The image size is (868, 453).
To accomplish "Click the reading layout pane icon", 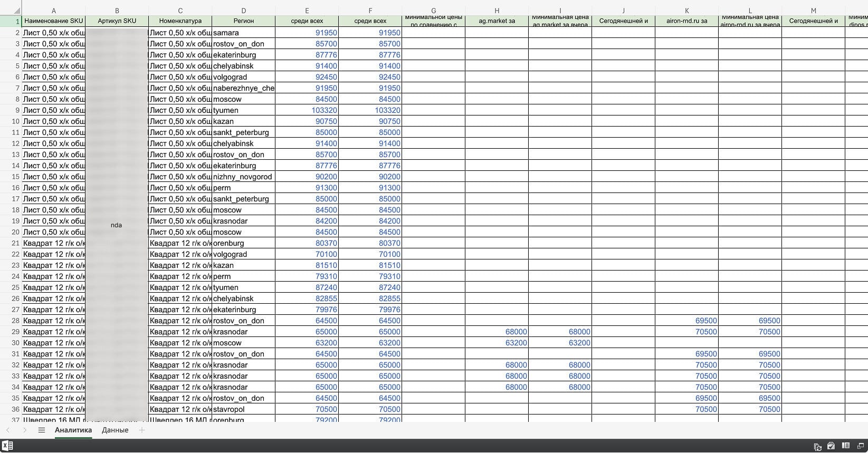I will (x=846, y=446).
